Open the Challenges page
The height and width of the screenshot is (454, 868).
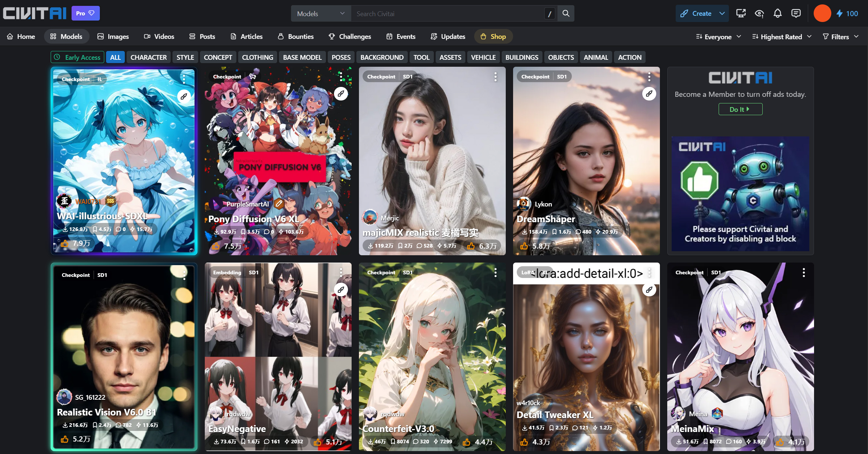[x=350, y=36]
